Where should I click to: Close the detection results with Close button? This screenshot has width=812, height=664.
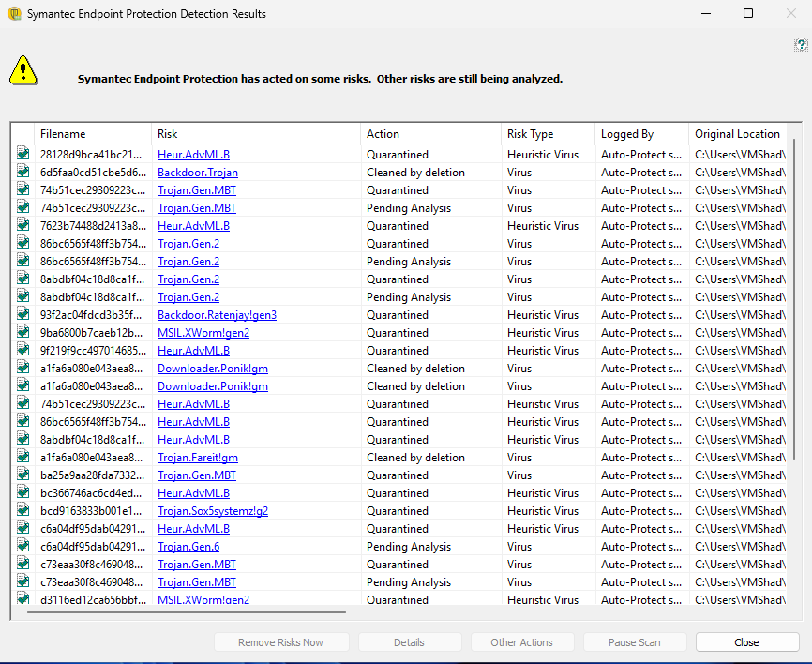747,642
